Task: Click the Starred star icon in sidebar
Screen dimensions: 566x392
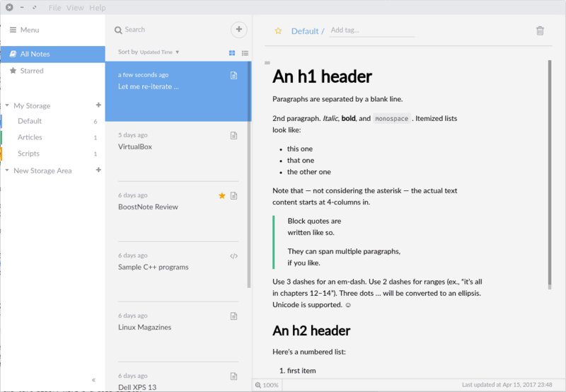Action: pyautogui.click(x=13, y=70)
